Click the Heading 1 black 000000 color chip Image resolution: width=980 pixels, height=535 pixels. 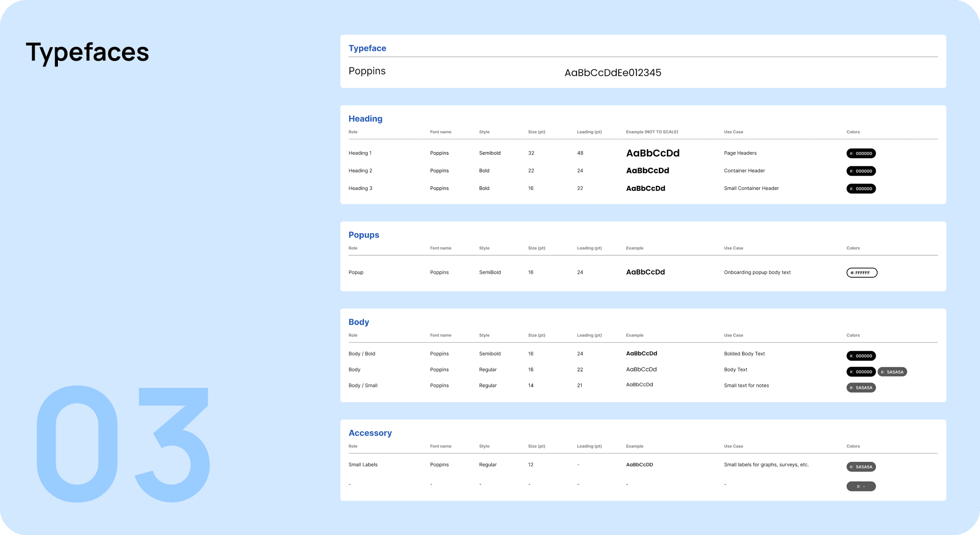[861, 153]
